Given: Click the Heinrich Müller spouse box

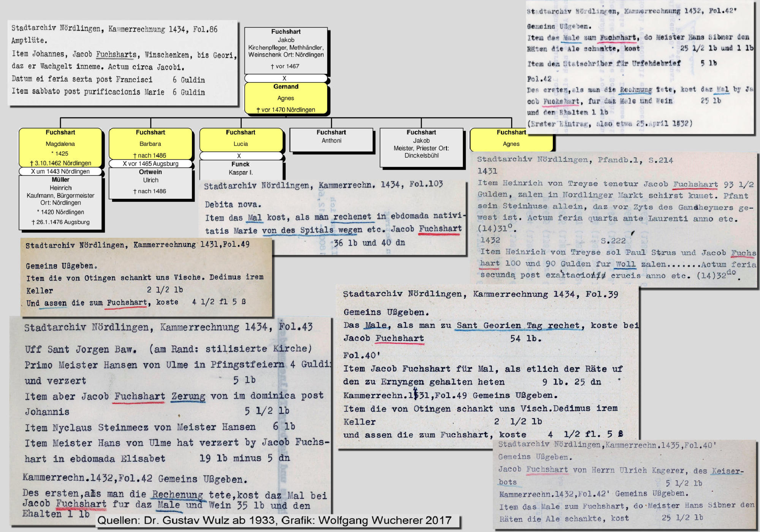Looking at the screenshot, I should 61,202.
